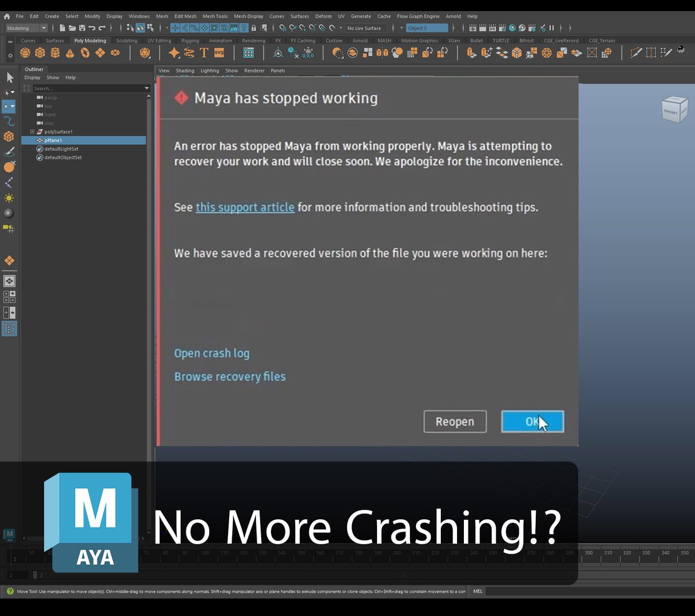This screenshot has height=616, width=695.
Task: Switch to the Sculpting shelf tab
Action: pos(127,41)
